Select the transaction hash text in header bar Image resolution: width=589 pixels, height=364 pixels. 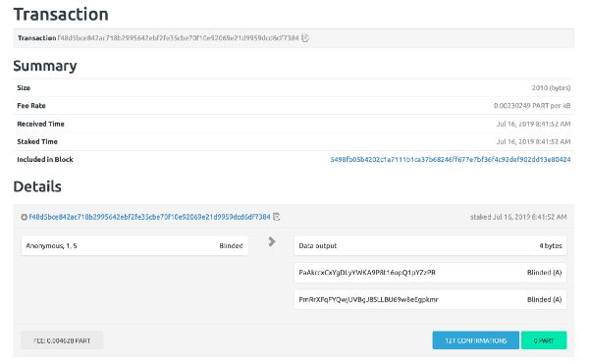[x=178, y=38]
